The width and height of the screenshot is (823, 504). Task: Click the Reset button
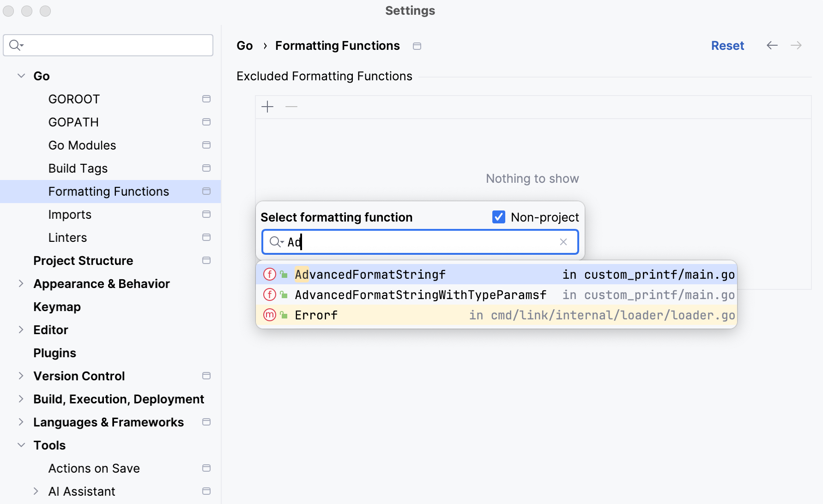[727, 45]
